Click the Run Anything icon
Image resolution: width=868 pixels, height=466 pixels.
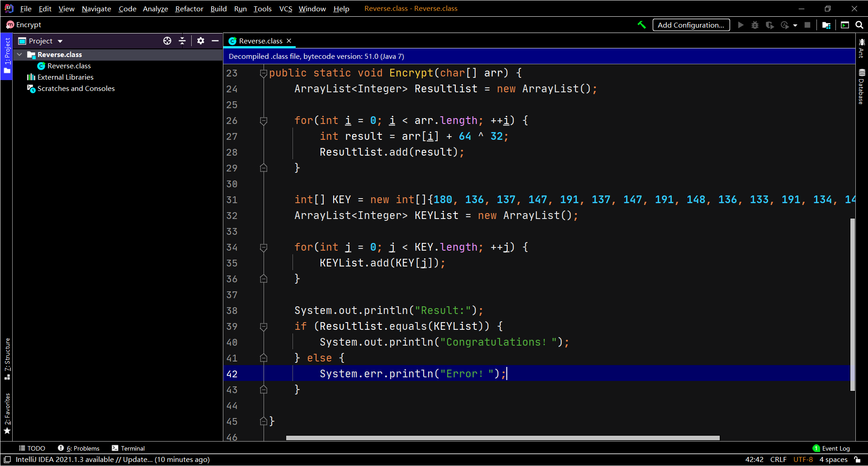(845, 25)
